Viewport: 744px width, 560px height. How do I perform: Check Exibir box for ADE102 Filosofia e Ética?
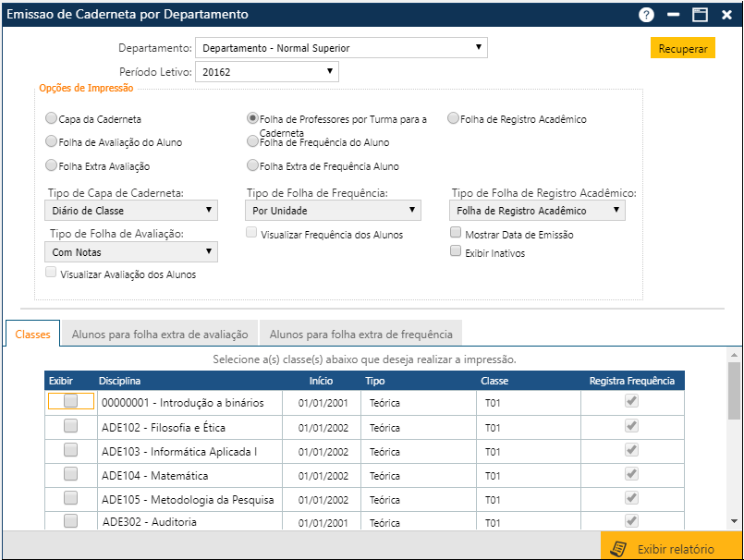70,426
